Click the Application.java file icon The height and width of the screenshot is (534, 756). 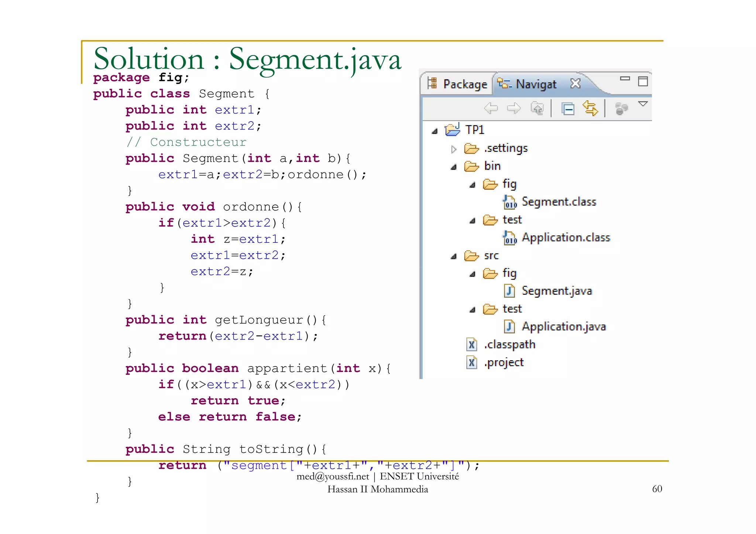509,327
